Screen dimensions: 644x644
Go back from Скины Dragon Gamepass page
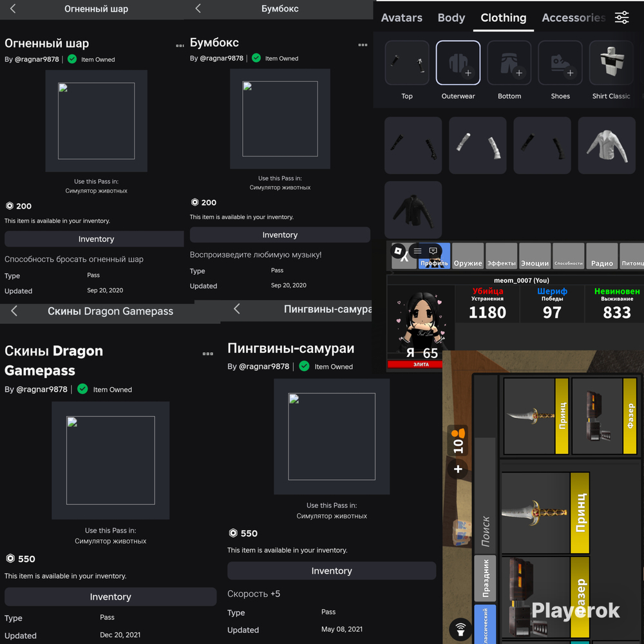[x=14, y=311]
